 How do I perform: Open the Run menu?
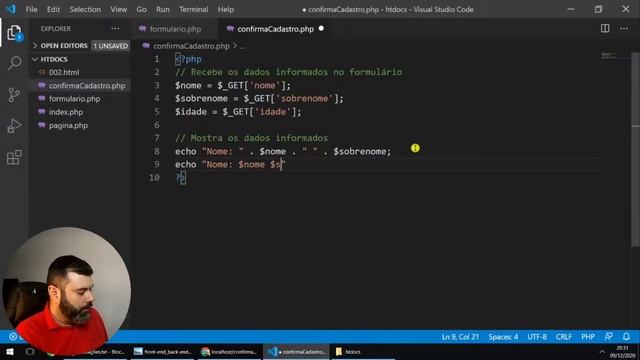pyautogui.click(x=162, y=9)
